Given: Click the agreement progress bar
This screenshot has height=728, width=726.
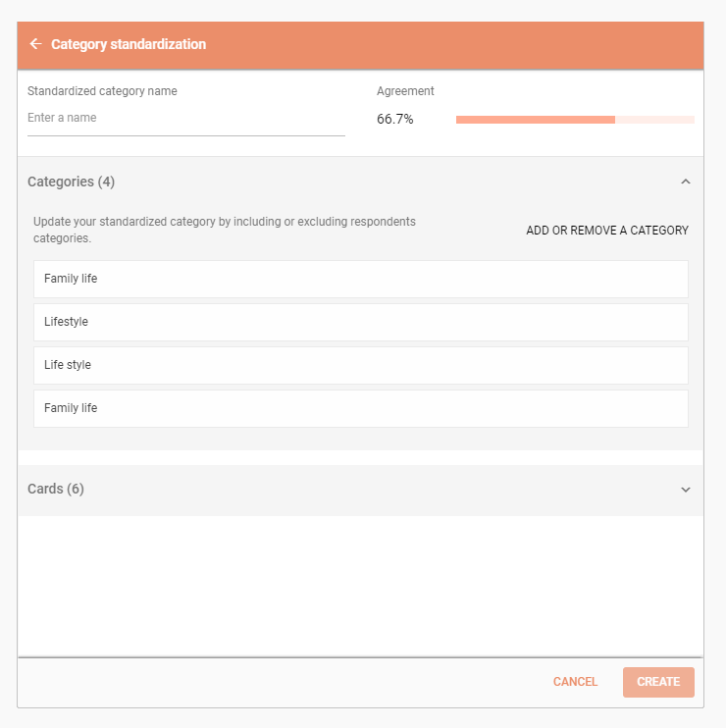Looking at the screenshot, I should [575, 120].
